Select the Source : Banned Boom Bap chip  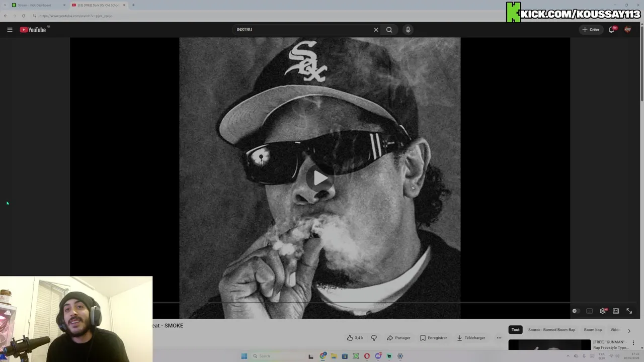coord(551,330)
